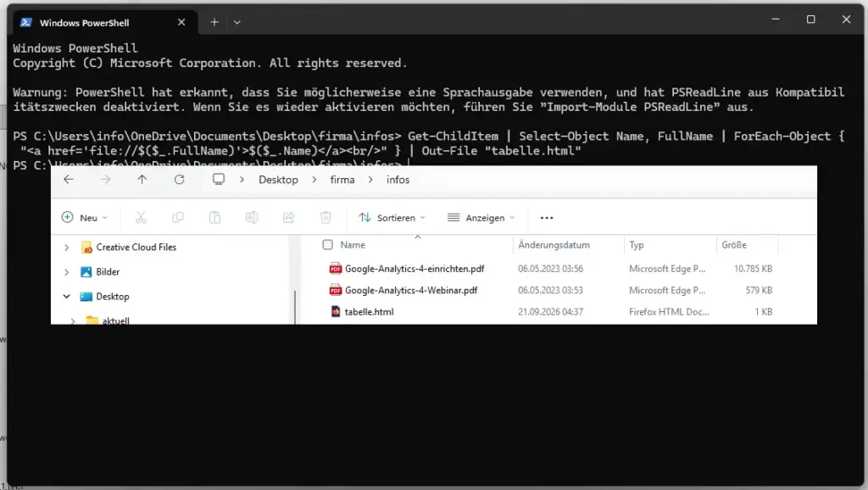Screen dimensions: 868x490
Task: Click the Firefox icon of tabelle.html
Action: click(336, 312)
